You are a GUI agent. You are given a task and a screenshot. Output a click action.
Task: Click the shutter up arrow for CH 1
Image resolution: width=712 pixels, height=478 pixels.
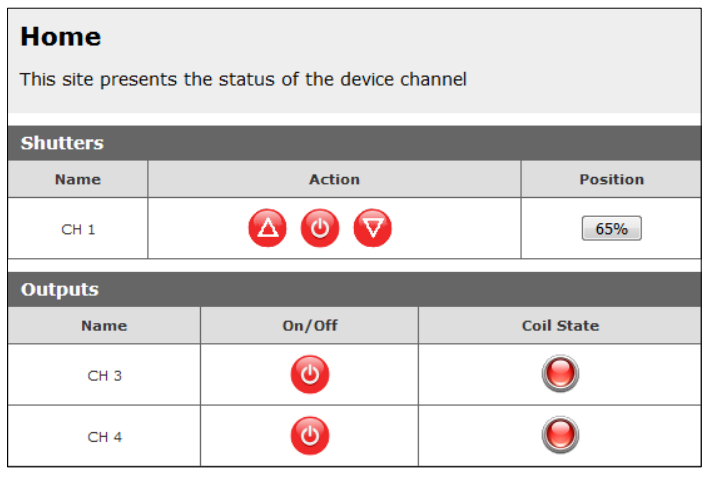click(267, 229)
